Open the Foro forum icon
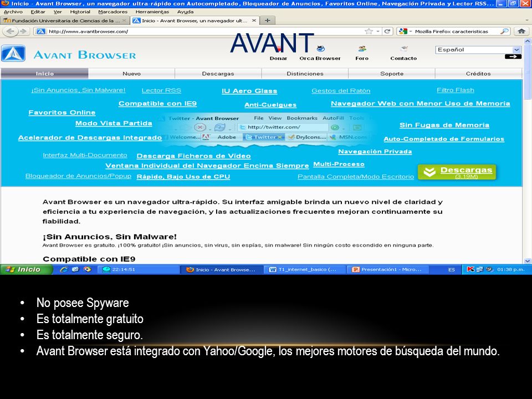Screen dimensions: 532x399 (x=362, y=49)
